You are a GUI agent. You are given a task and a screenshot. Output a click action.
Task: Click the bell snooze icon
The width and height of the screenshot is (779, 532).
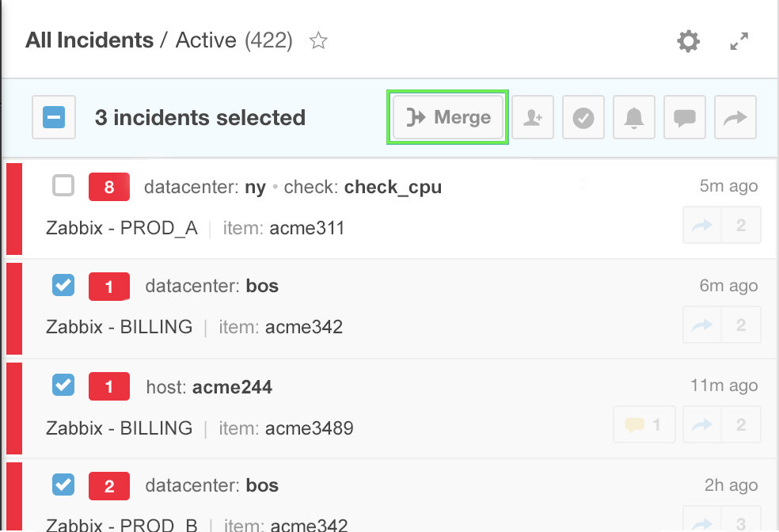[634, 117]
